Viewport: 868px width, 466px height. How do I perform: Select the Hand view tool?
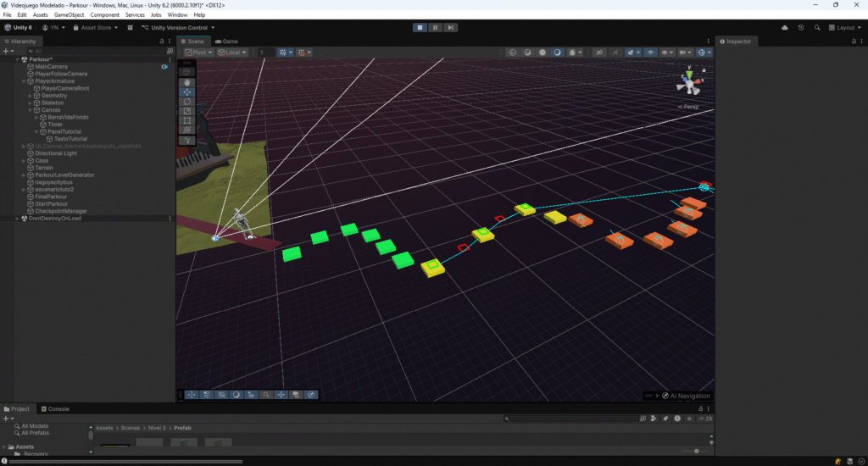pos(187,82)
